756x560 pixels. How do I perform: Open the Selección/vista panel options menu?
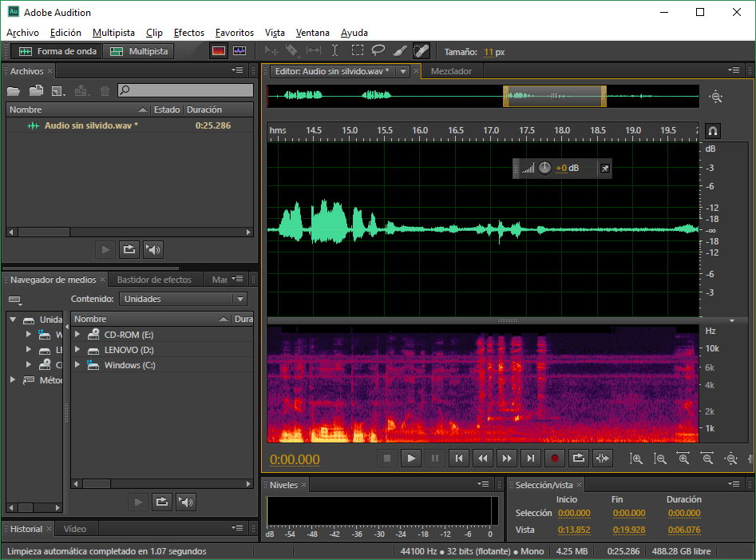click(734, 484)
